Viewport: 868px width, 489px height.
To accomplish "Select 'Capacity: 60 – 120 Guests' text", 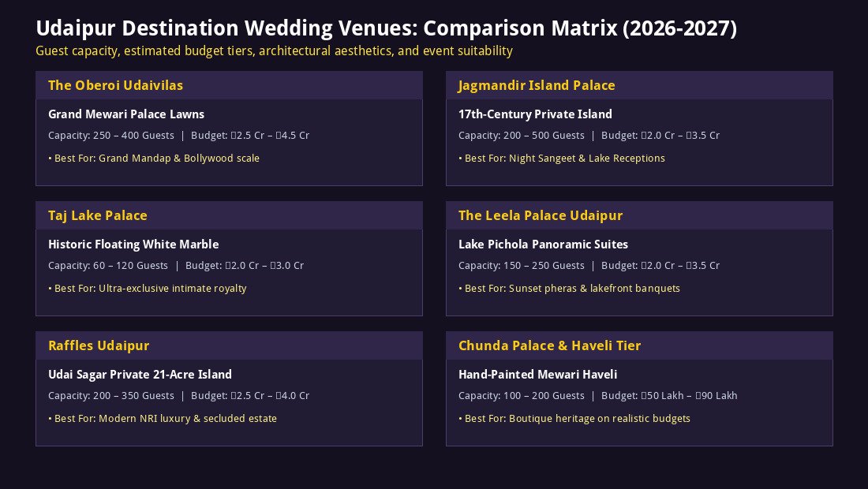I will coord(108,266).
